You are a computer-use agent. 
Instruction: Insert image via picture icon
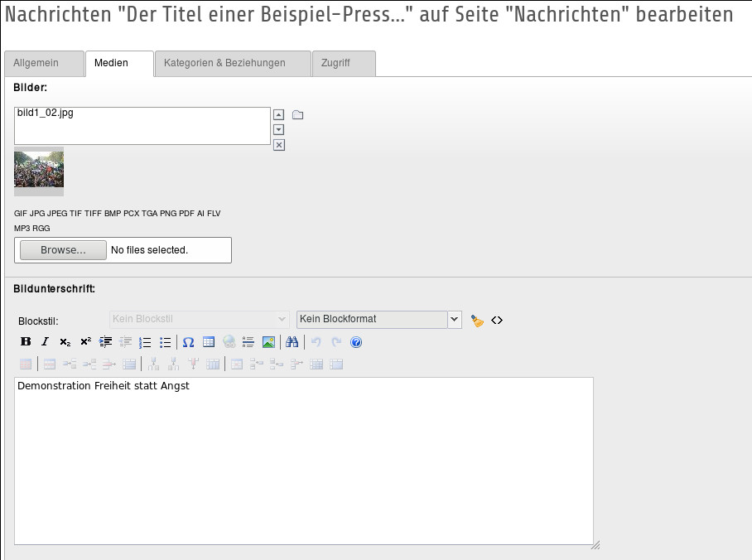[268, 341]
